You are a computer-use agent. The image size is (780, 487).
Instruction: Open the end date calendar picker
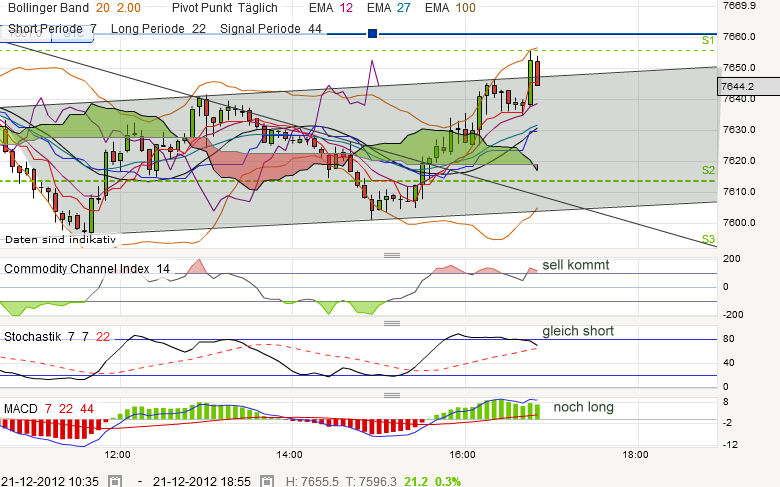267,481
